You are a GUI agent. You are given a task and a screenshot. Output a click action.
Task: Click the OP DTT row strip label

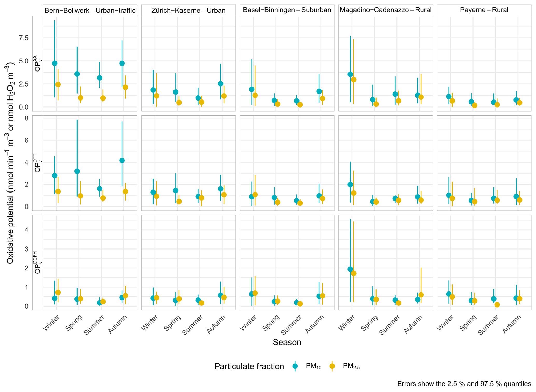pos(38,163)
